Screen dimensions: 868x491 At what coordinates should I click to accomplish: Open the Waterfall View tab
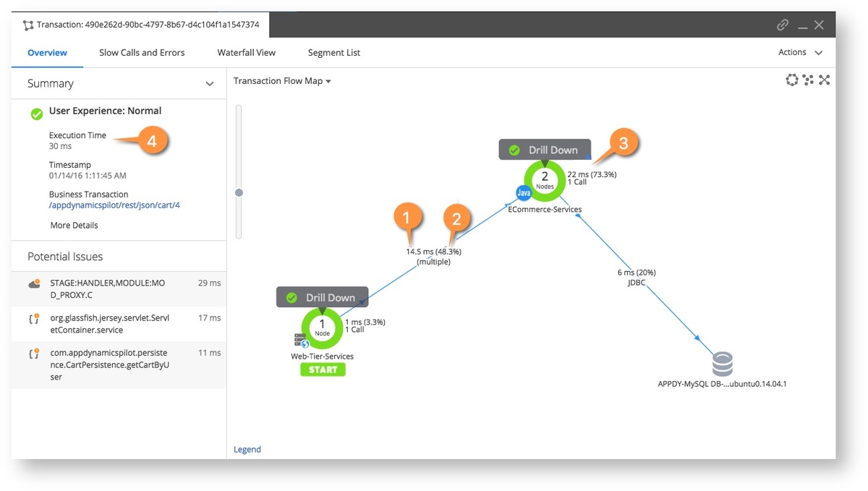[x=247, y=53]
